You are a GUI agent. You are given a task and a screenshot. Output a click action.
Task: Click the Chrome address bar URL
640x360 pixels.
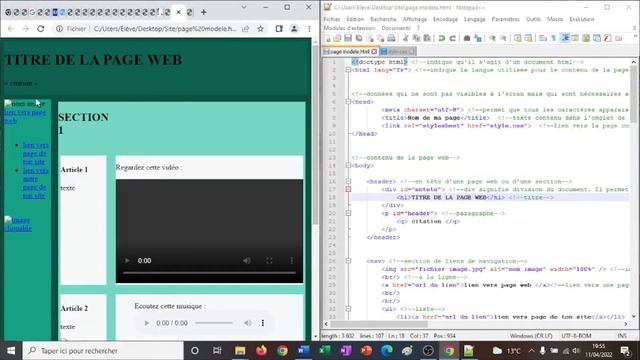click(x=165, y=29)
